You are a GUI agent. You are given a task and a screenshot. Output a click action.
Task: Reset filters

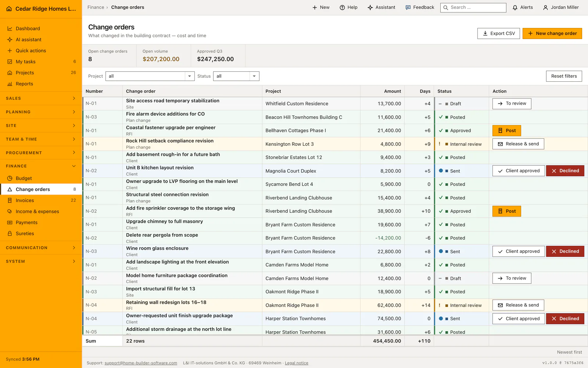564,76
